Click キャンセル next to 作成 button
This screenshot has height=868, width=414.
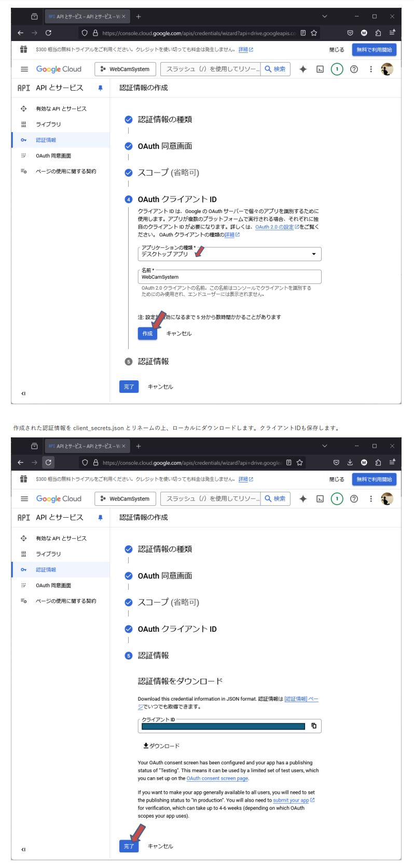[179, 333]
